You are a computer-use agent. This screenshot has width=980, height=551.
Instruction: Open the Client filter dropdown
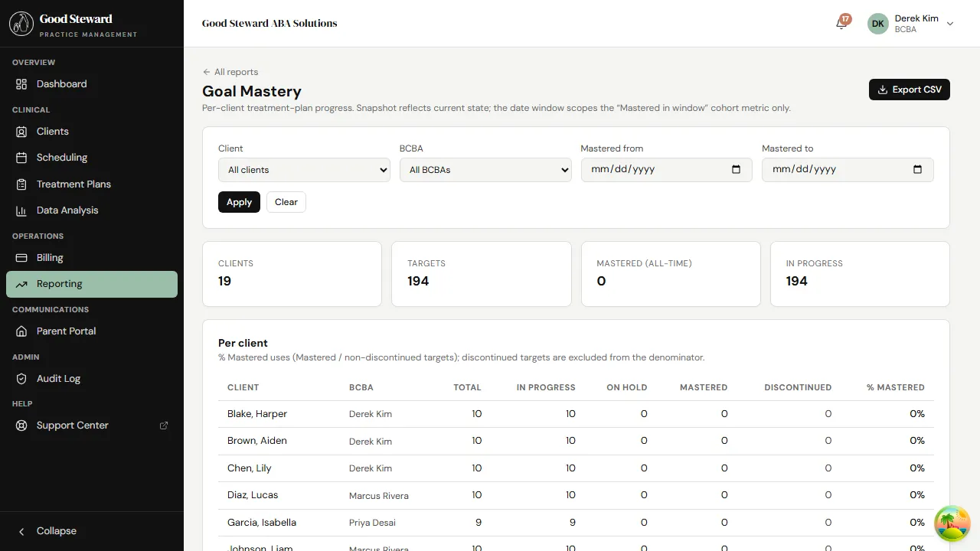click(304, 169)
